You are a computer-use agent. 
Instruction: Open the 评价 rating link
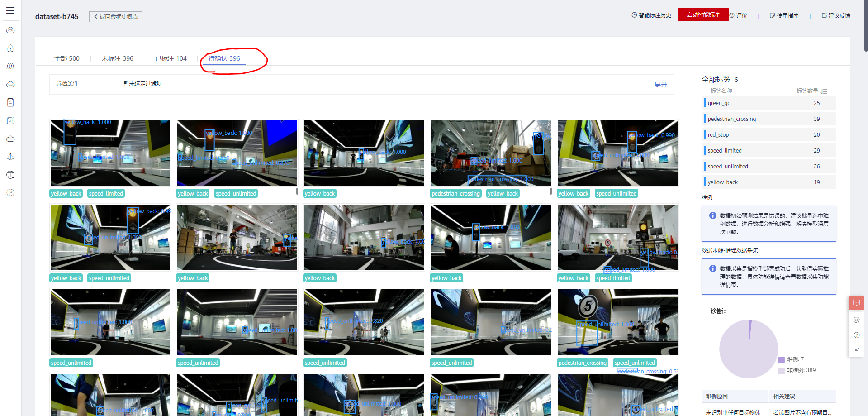[x=739, y=15]
